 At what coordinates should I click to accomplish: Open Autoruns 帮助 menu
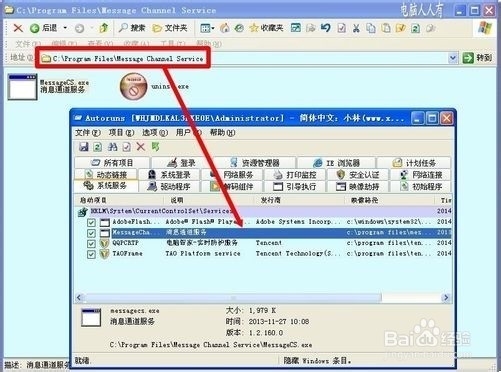(222, 133)
